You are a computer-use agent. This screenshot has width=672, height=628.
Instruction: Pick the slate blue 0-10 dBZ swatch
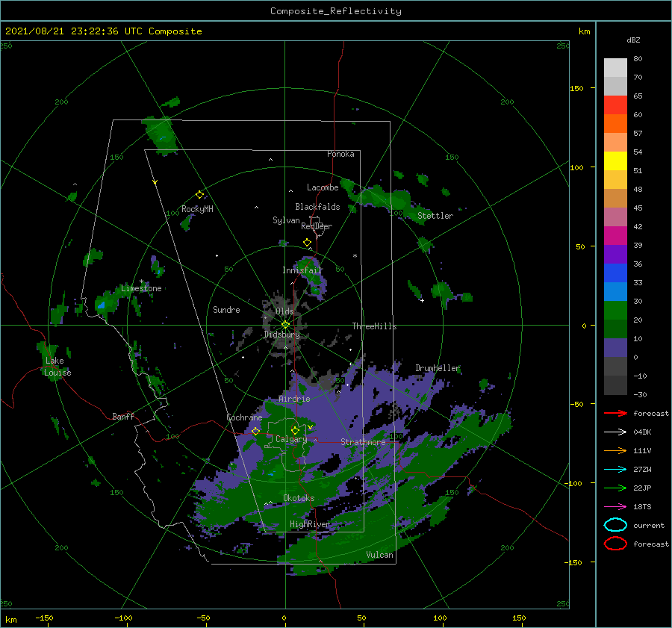[615, 348]
